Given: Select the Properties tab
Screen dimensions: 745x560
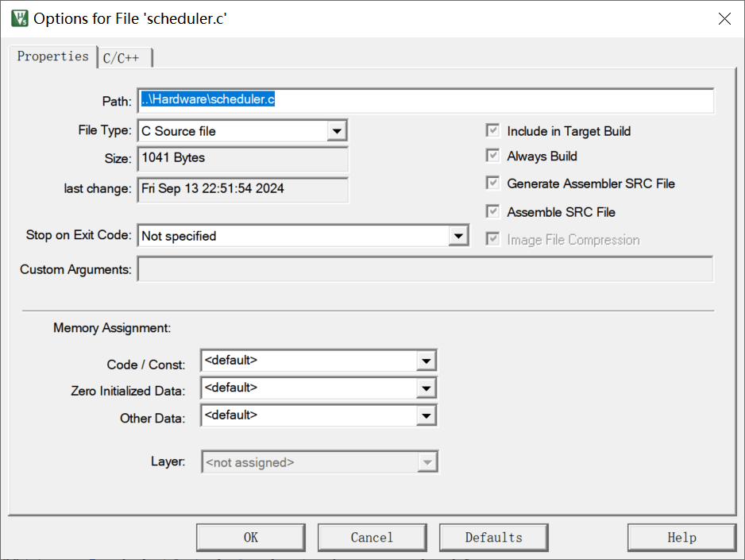Looking at the screenshot, I should [x=52, y=56].
